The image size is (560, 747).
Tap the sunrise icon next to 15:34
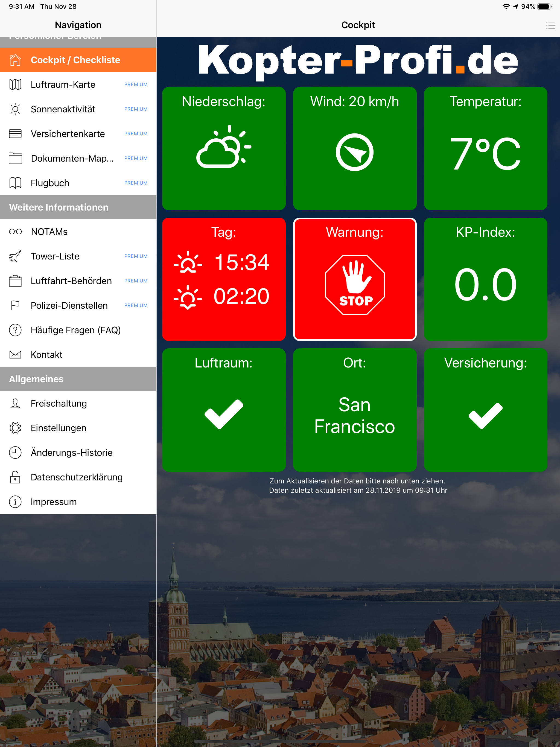(x=188, y=262)
